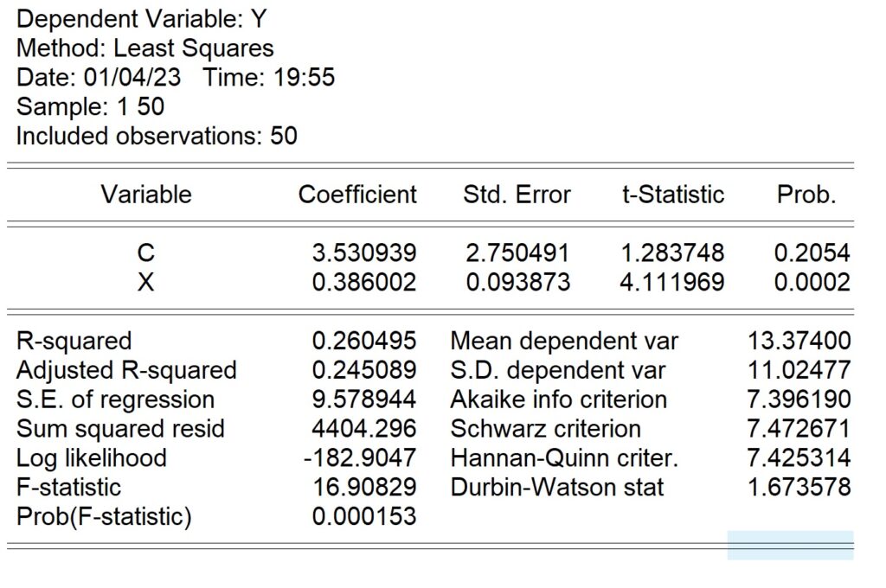Select the X t-statistic value 4.111969
This screenshot has width=886, height=588.
(x=671, y=282)
